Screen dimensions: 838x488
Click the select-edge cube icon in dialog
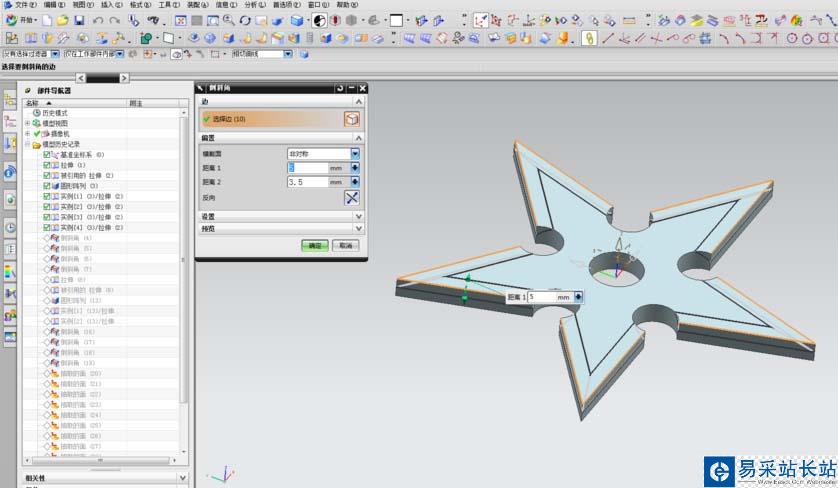[x=351, y=119]
